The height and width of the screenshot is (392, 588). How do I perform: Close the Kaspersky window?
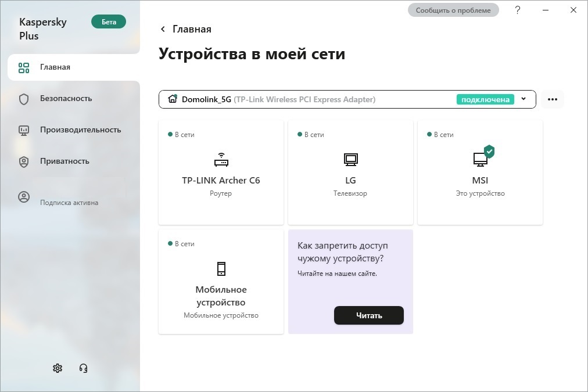pyautogui.click(x=573, y=10)
